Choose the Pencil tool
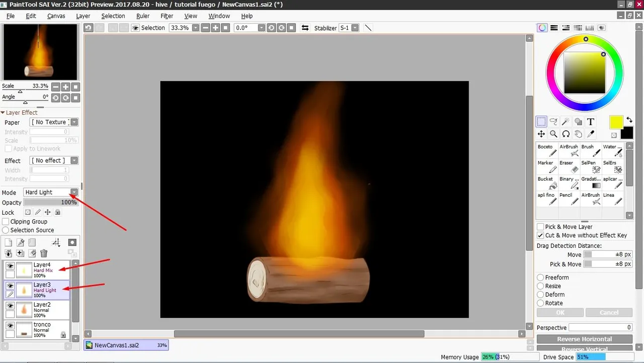Image resolution: width=644 pixels, height=363 pixels. coord(569,199)
